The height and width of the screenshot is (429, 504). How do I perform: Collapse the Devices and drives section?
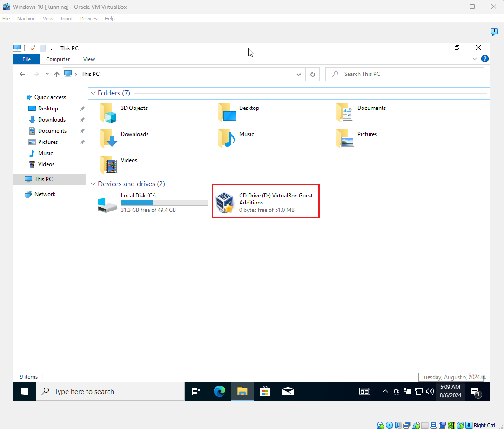point(93,184)
